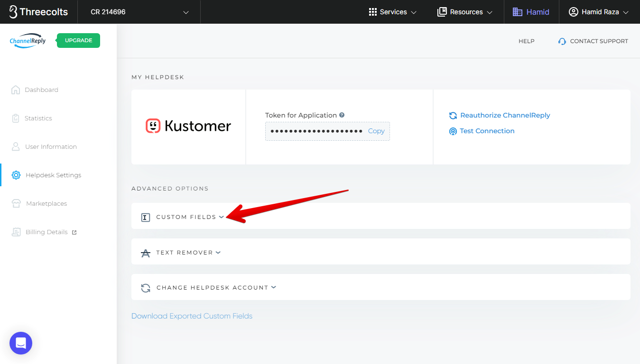The image size is (640, 364).
Task: Click the Text Remover strikethrough icon
Action: click(146, 253)
